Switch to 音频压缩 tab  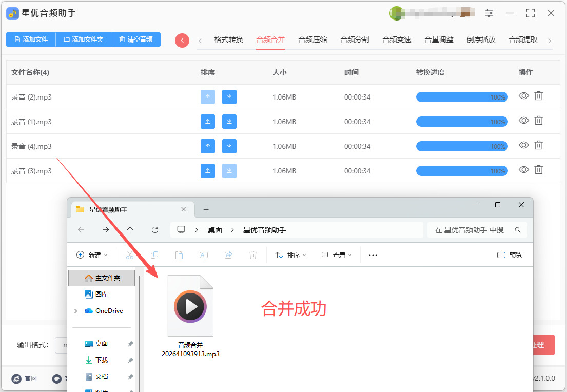[x=313, y=40]
